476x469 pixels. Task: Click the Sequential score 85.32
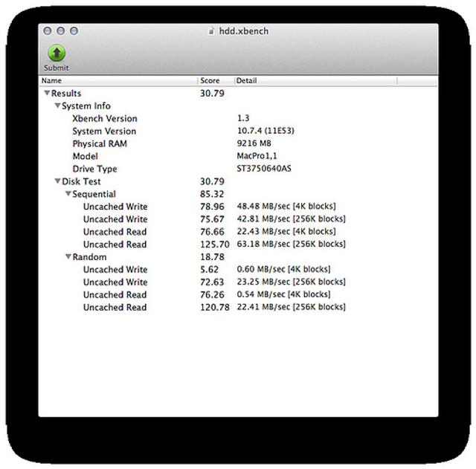point(212,194)
